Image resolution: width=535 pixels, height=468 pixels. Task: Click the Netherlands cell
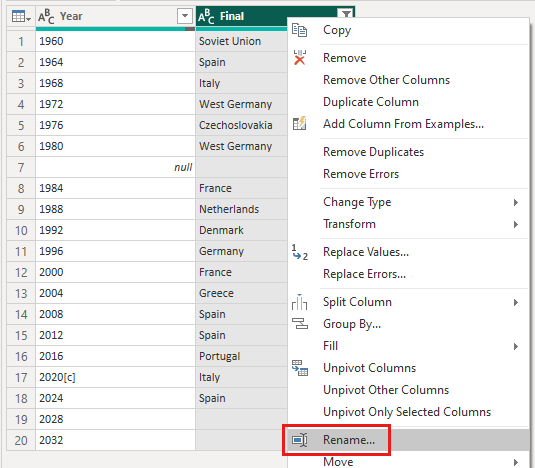[x=241, y=209]
